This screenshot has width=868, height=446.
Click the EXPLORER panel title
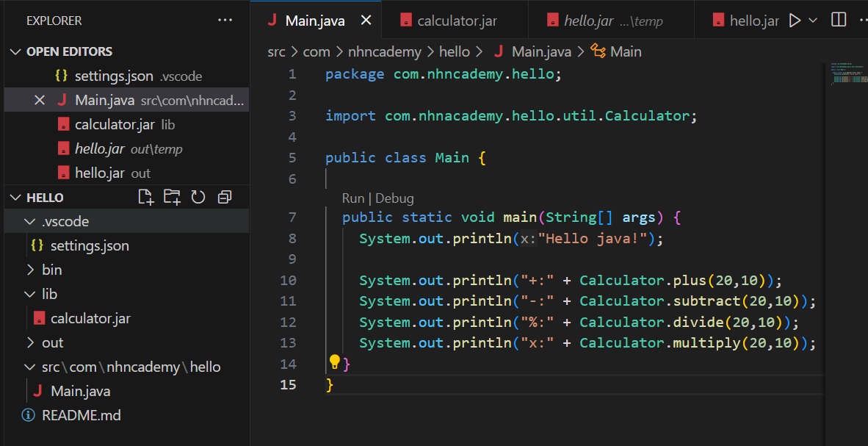(54, 21)
